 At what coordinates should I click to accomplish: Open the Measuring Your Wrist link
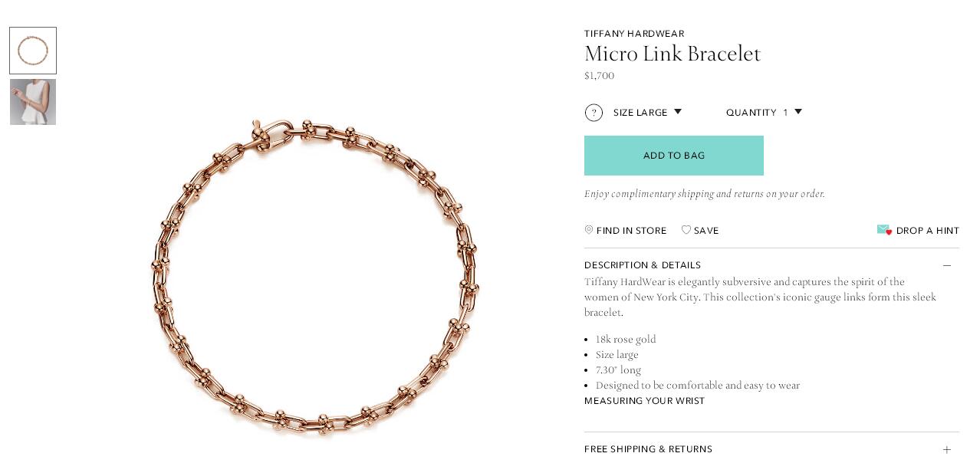point(644,401)
